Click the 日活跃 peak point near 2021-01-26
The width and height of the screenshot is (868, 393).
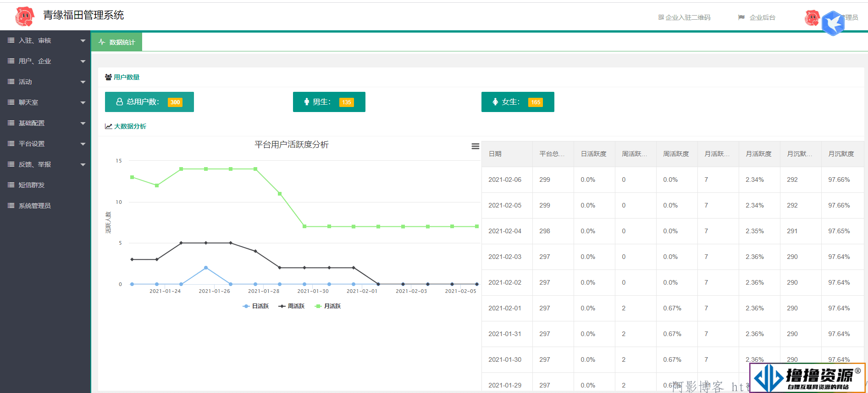pyautogui.click(x=206, y=268)
